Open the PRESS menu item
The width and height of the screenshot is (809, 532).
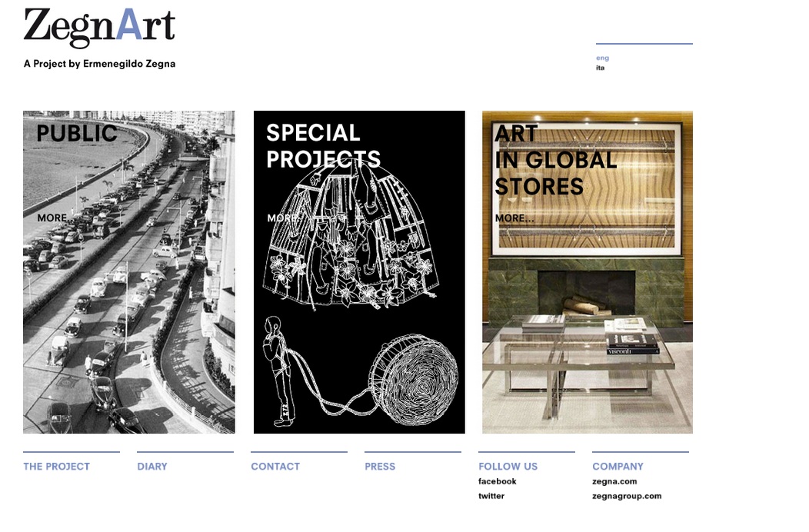380,467
